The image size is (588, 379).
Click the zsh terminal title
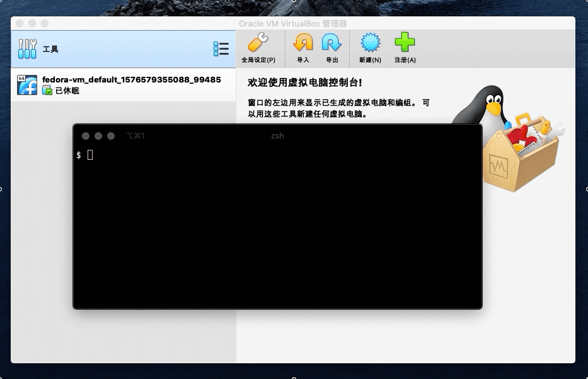[277, 135]
